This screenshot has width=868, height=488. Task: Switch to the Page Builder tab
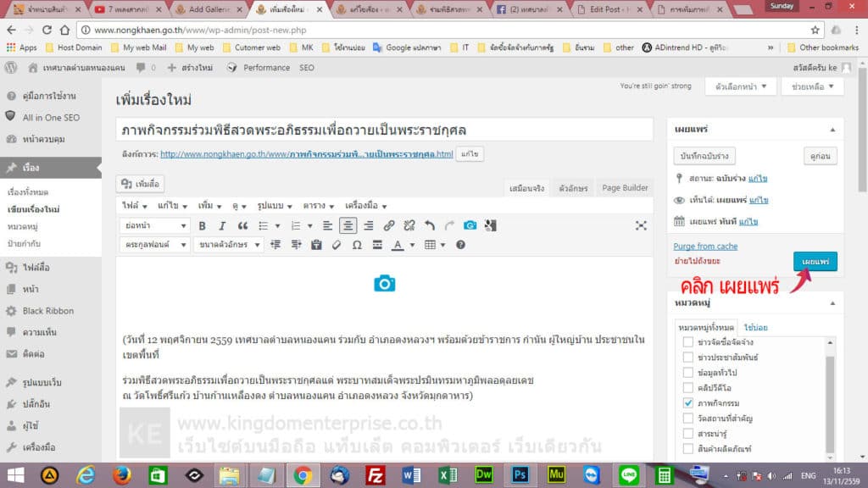pyautogui.click(x=625, y=188)
